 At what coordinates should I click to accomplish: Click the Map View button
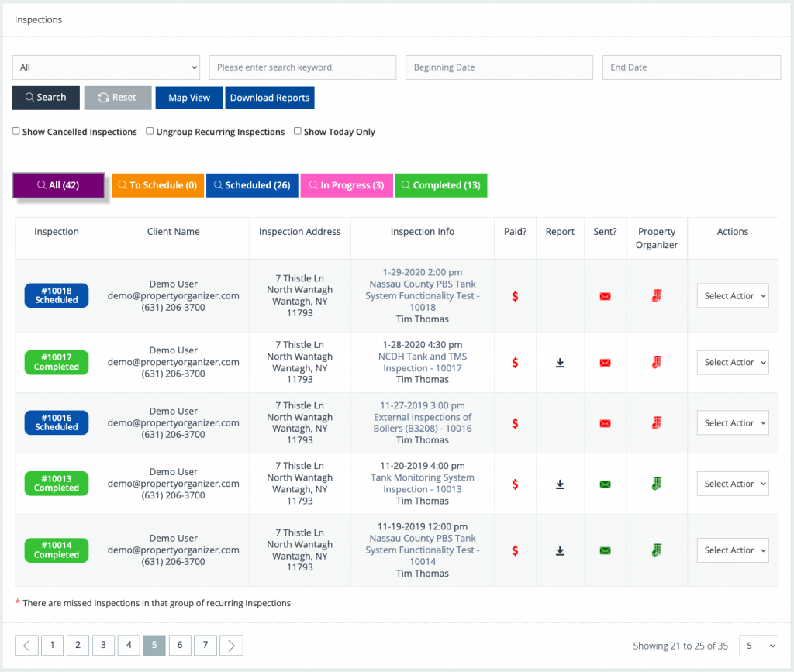click(188, 97)
